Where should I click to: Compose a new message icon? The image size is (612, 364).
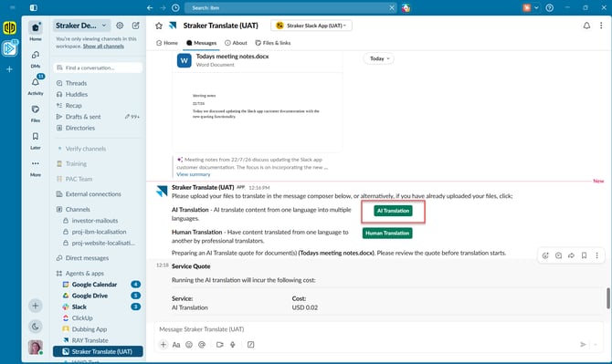point(135,26)
